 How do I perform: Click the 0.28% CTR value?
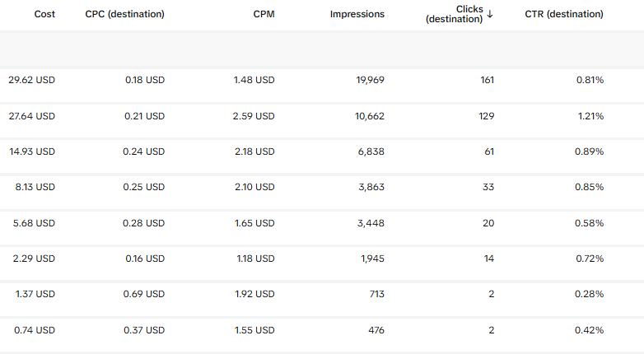click(589, 294)
